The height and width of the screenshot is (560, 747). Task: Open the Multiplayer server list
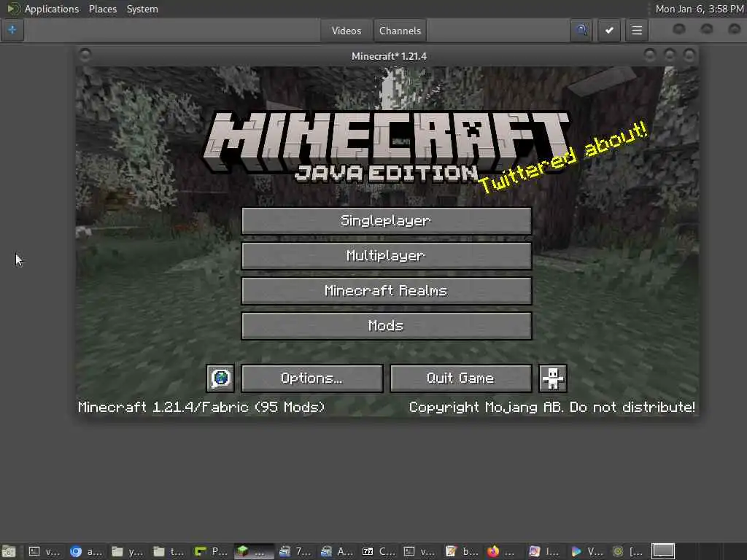click(x=387, y=256)
